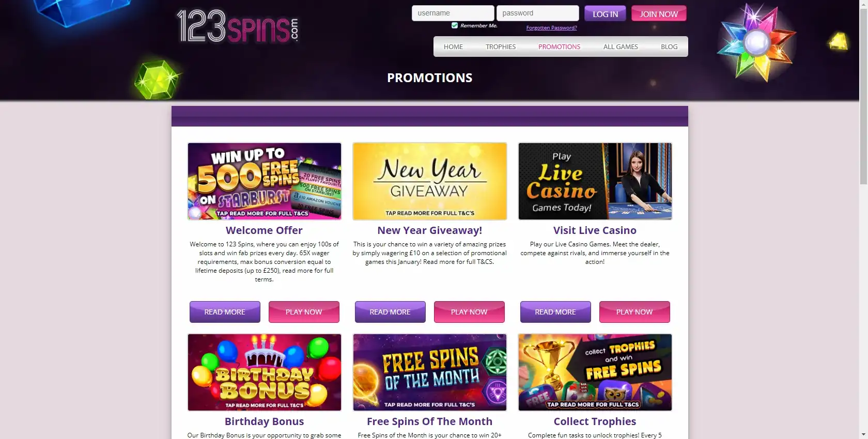
Task: Focus the password field
Action: (537, 13)
